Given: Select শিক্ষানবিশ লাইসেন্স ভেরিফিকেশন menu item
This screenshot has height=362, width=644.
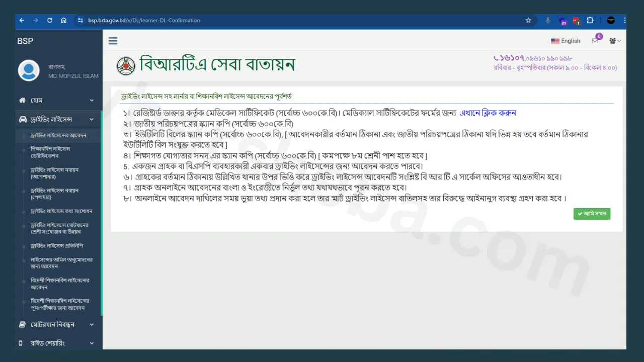Looking at the screenshot, I should pos(50,152).
